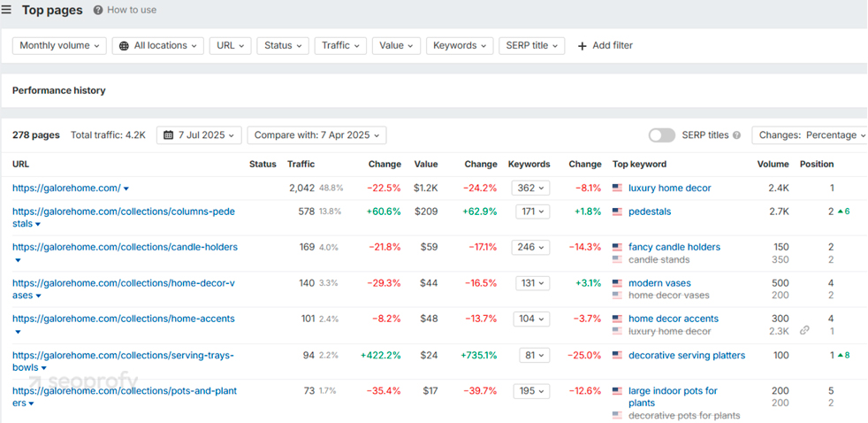Click the info icon next to SERP titles

click(x=737, y=135)
